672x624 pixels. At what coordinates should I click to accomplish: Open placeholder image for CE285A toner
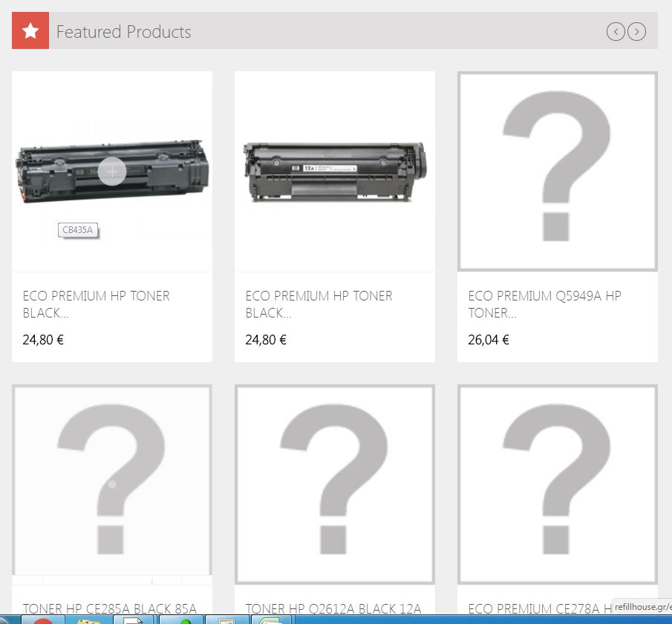click(112, 485)
